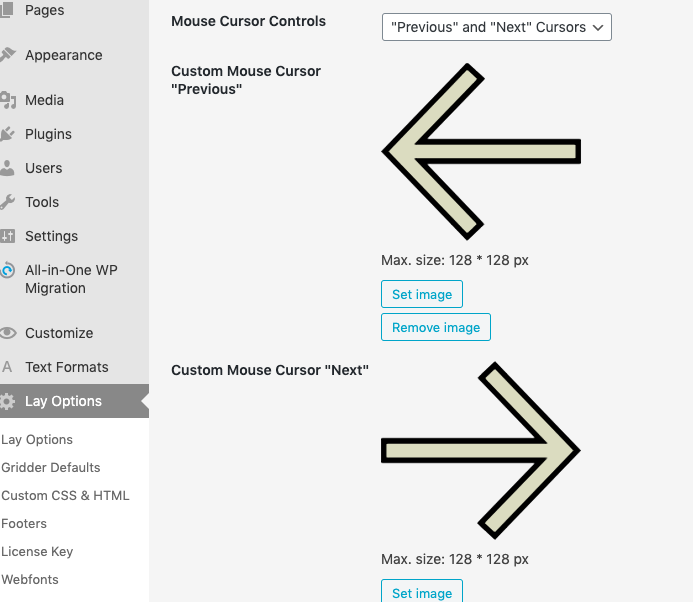Open the Webfonts submenu link
The height and width of the screenshot is (602, 693).
click(x=30, y=579)
